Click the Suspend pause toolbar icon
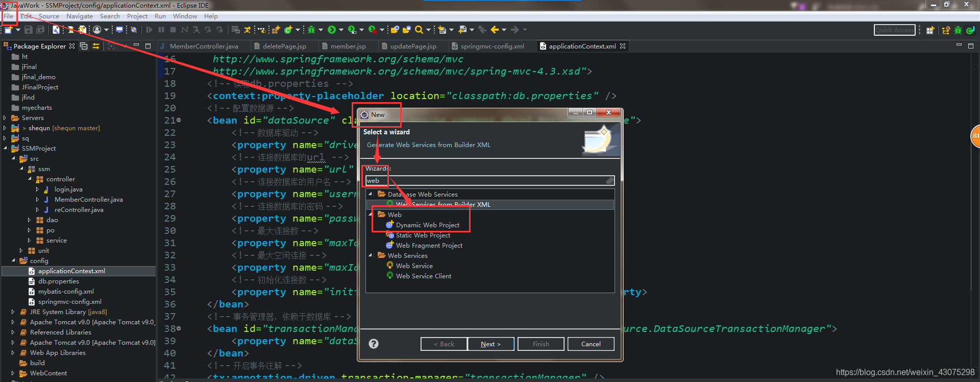 click(x=161, y=30)
